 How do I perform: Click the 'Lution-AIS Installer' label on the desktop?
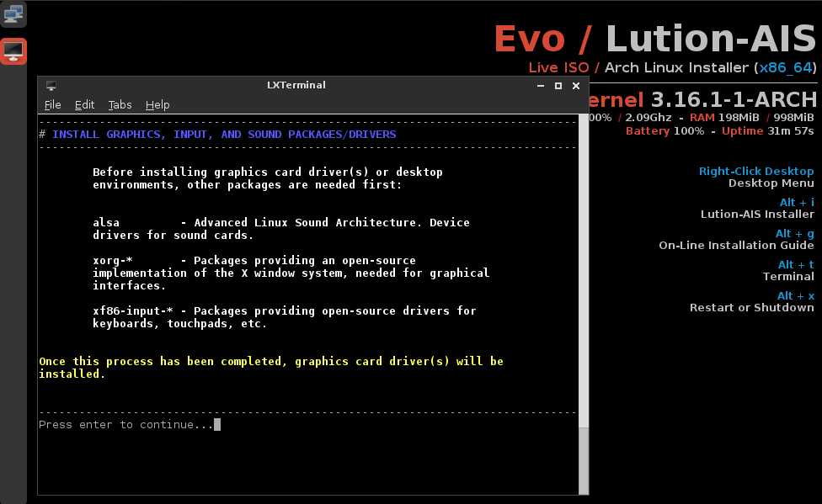[757, 215]
